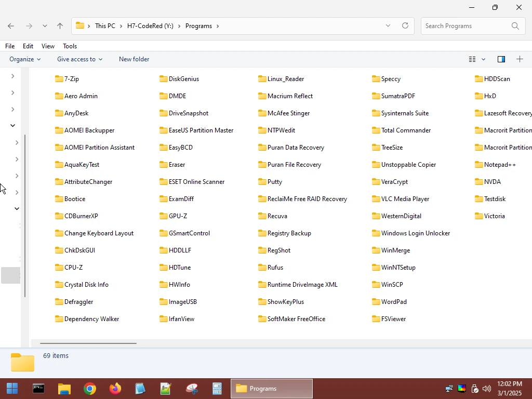This screenshot has width=532, height=399.
Task: Click the navigation pane vertical scrollbar
Action: (25, 216)
